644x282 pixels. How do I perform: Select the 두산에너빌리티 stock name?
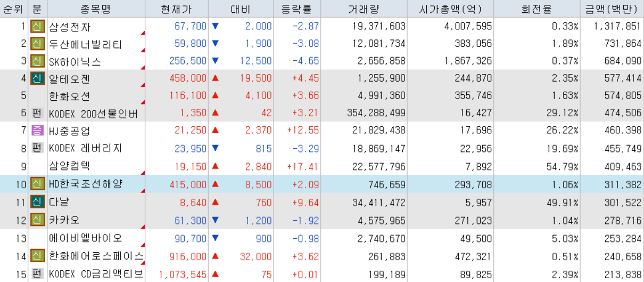[x=85, y=44]
